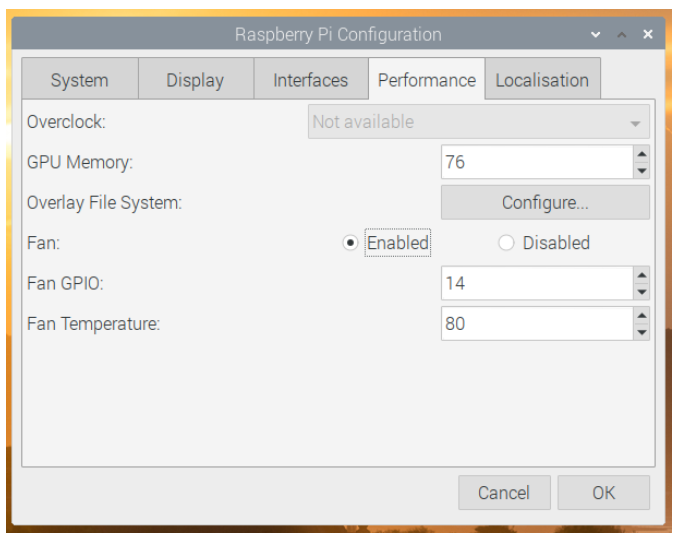Viewport: 687px width, 541px height.
Task: Open the Overclock dropdown
Action: click(479, 122)
